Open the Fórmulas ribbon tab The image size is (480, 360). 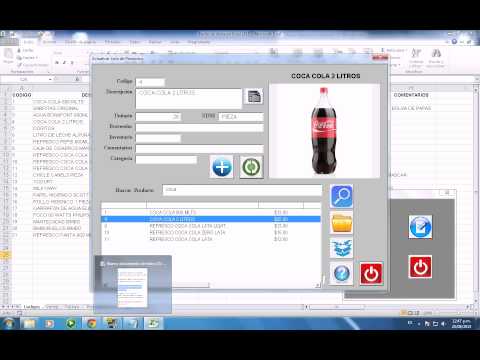coord(112,42)
